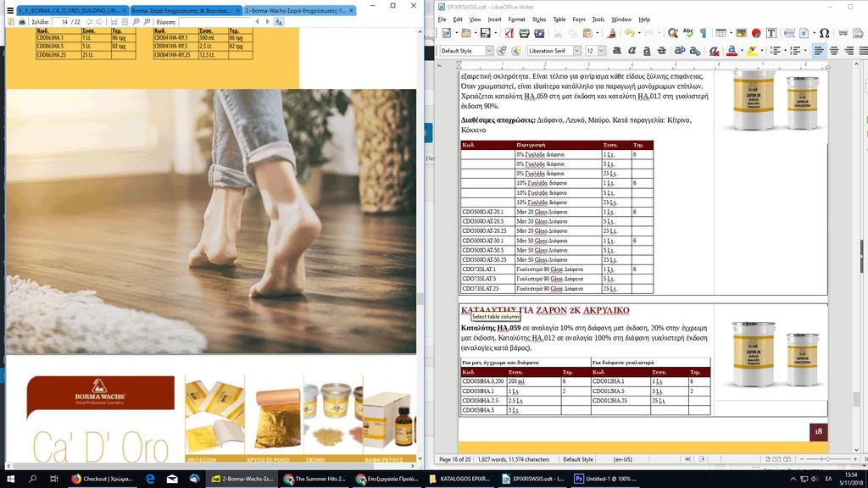
Task: Toggle bold formatting
Action: (x=617, y=51)
